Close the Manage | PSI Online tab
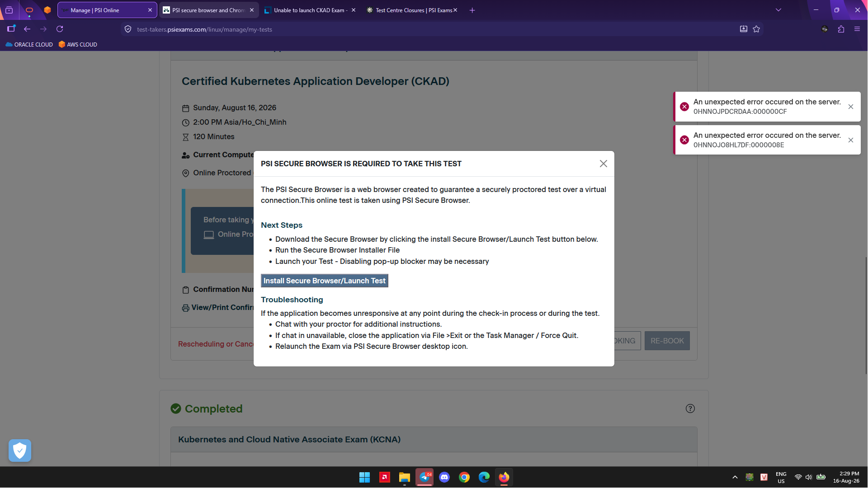 pyautogui.click(x=150, y=10)
